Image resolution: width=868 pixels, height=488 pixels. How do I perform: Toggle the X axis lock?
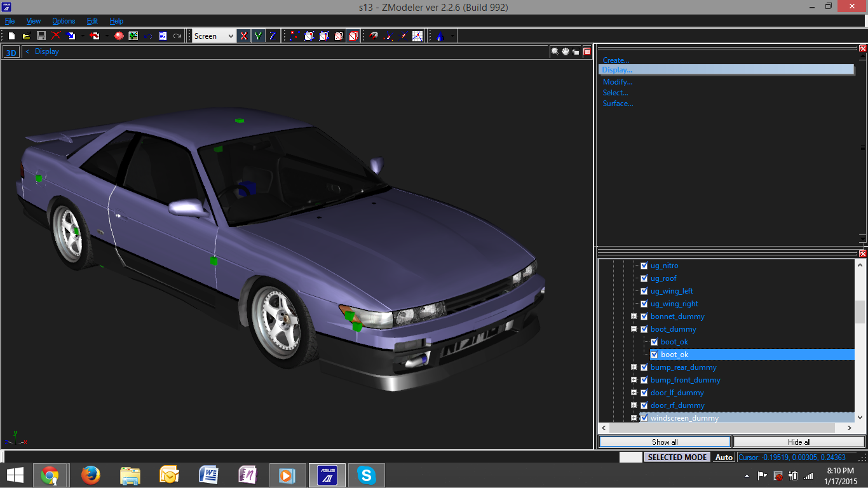click(x=243, y=36)
